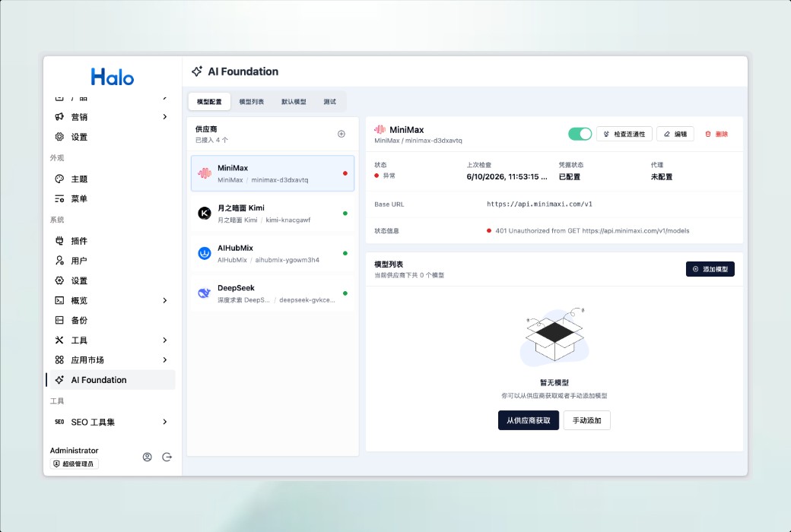Open the user profile icon
Image resolution: width=791 pixels, height=532 pixels.
[148, 457]
